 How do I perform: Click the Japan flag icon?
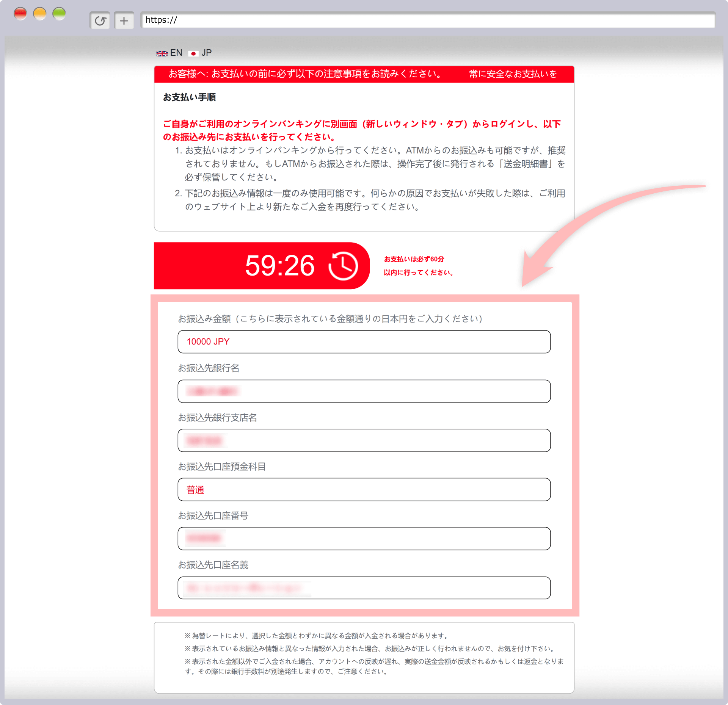[x=193, y=53]
